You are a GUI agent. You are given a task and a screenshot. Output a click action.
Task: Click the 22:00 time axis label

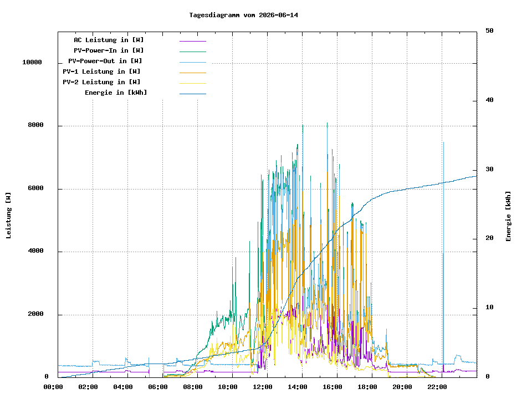coord(437,387)
